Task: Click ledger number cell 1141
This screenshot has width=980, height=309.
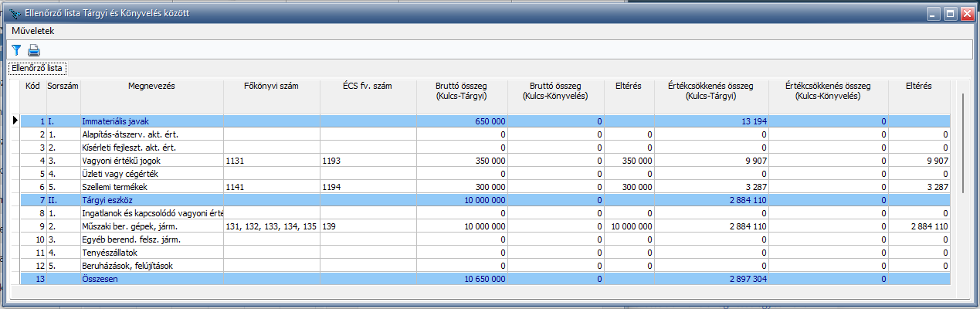Action: pos(272,187)
